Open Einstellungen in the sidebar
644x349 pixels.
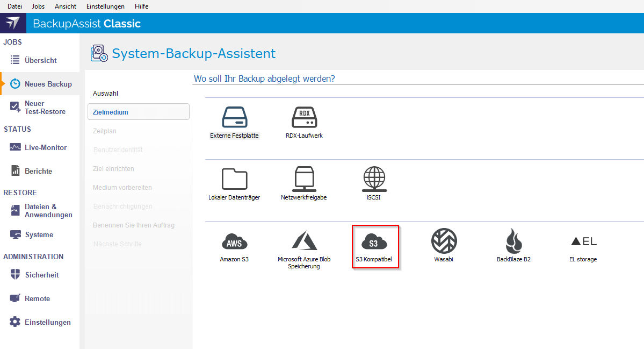[47, 322]
